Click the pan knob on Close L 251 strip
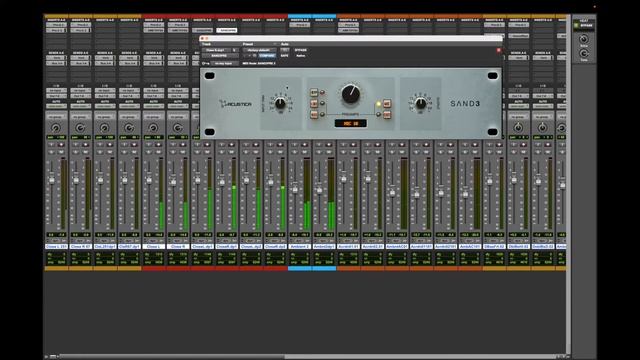This screenshot has width=640, height=360. point(56,128)
